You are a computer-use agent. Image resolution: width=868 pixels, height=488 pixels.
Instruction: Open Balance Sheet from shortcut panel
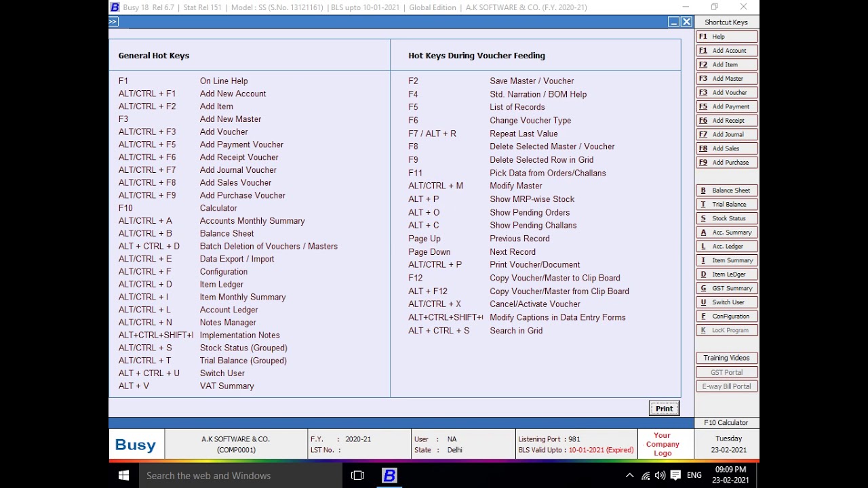[726, 190]
